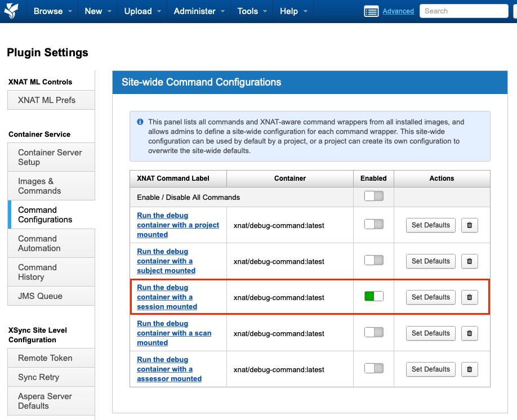The image size is (517, 420).
Task: Click Set Defaults for subject mounted command
Action: pyautogui.click(x=430, y=261)
